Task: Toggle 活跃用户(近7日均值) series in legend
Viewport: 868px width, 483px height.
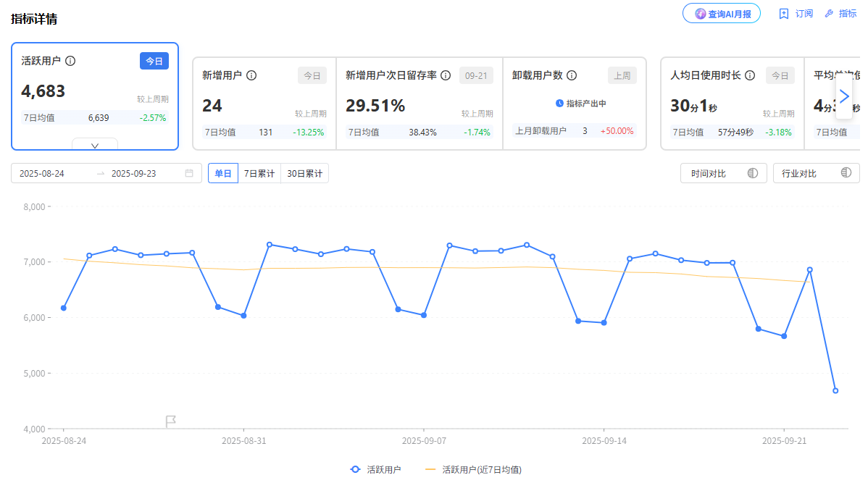Action: pyautogui.click(x=473, y=469)
